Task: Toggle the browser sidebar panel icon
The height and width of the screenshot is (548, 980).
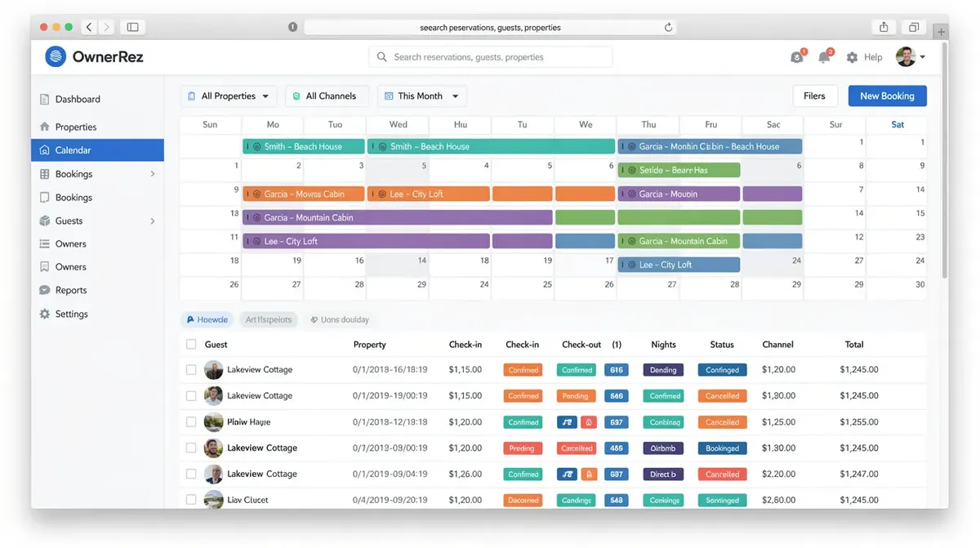Action: click(x=132, y=27)
